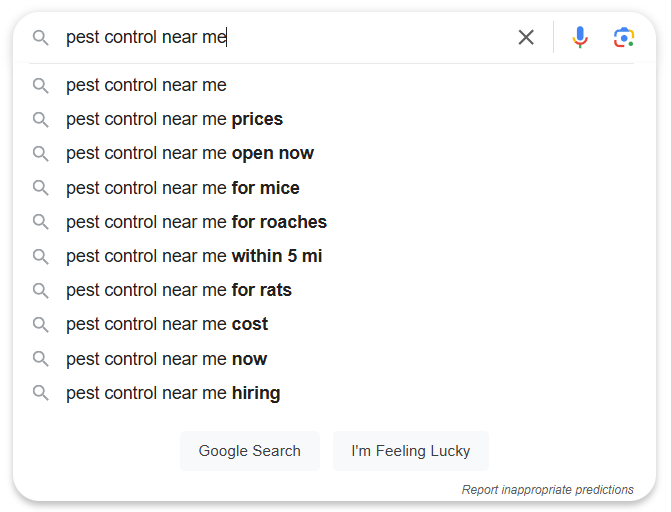The height and width of the screenshot is (512, 671).
Task: Select the 'within 5 mi' suggestion
Action: 334,256
